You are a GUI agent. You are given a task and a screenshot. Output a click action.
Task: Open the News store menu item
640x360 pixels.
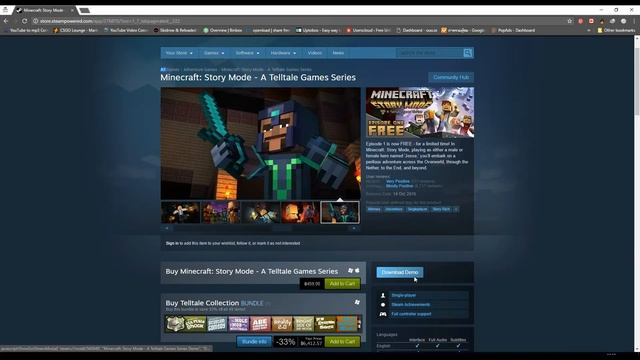[338, 53]
